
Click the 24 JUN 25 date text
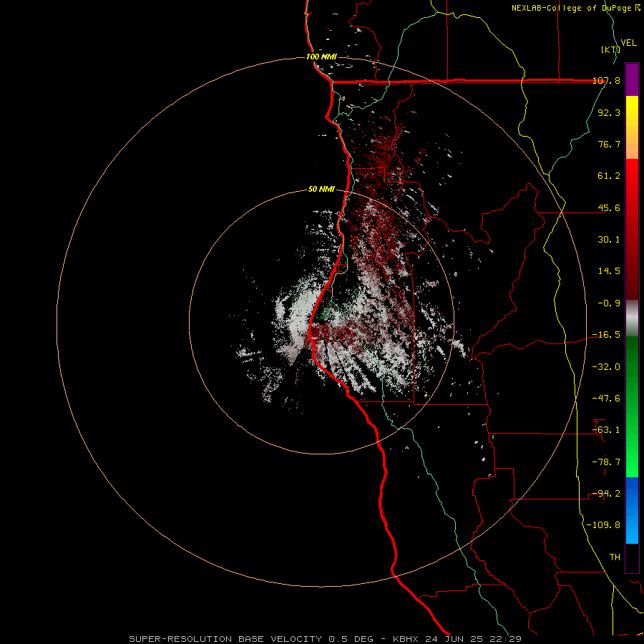point(454,639)
